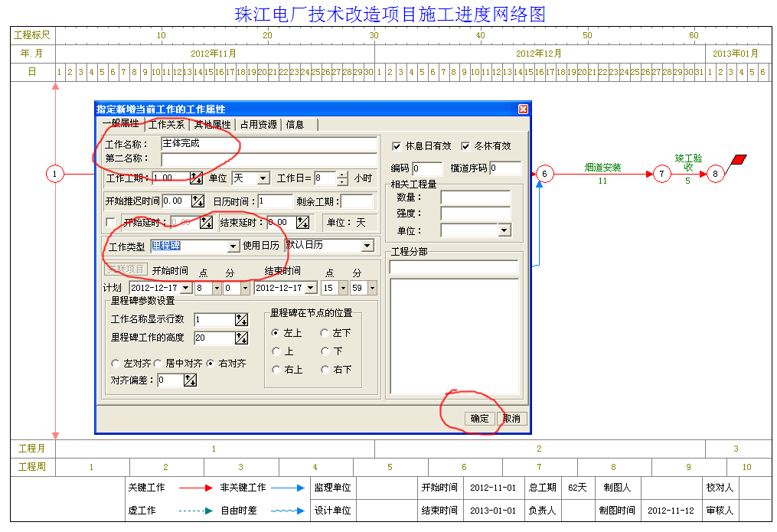Click the spinner icon beside 结束延时 field
The width and height of the screenshot is (777, 532).
[303, 223]
